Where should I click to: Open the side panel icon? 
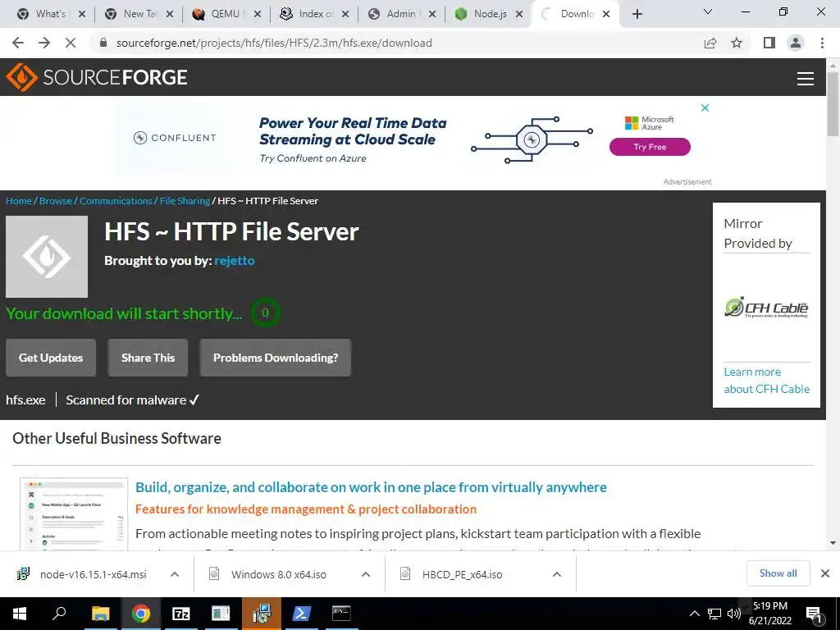[769, 43]
